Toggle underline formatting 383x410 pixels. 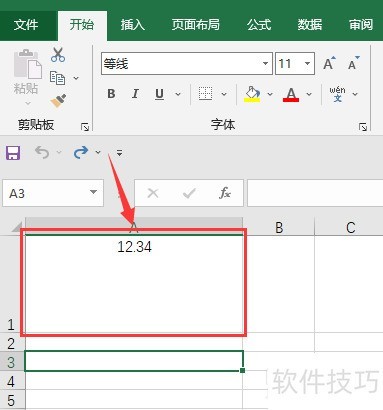pyautogui.click(x=159, y=94)
